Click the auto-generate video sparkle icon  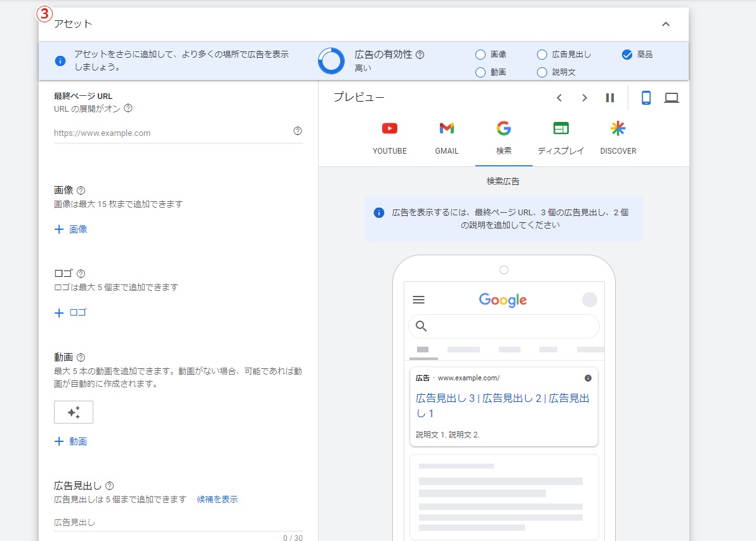74,412
